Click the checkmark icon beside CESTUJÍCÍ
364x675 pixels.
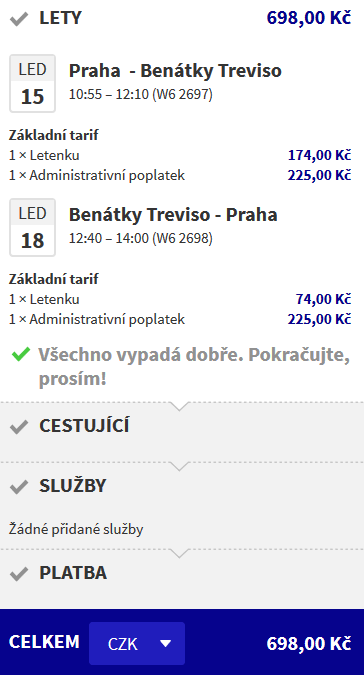click(19, 427)
